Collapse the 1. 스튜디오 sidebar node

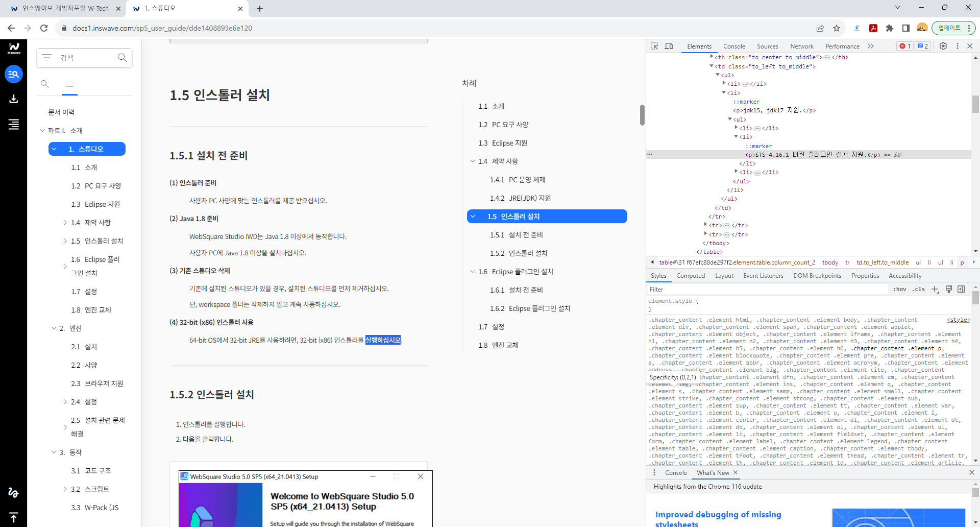pyautogui.click(x=54, y=149)
